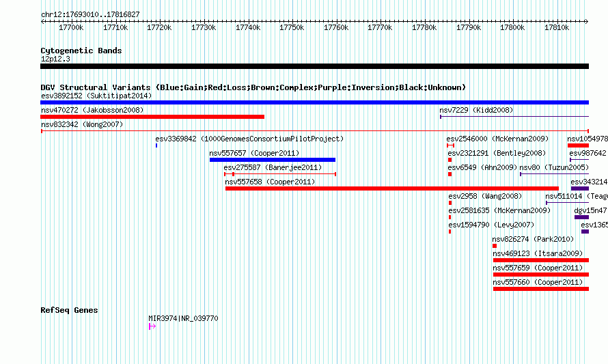The image size is (608, 364).
Task: Click the 17700k ruler tick label
Action: tap(71, 27)
